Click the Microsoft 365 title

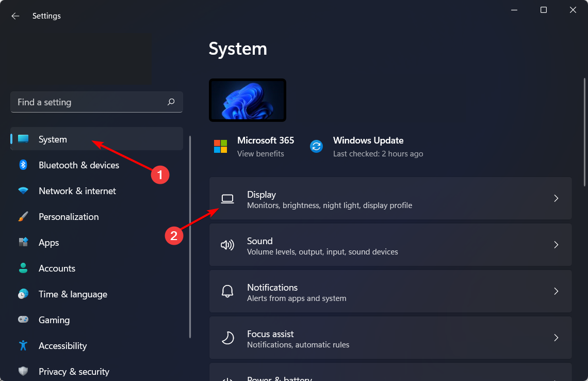(x=266, y=140)
